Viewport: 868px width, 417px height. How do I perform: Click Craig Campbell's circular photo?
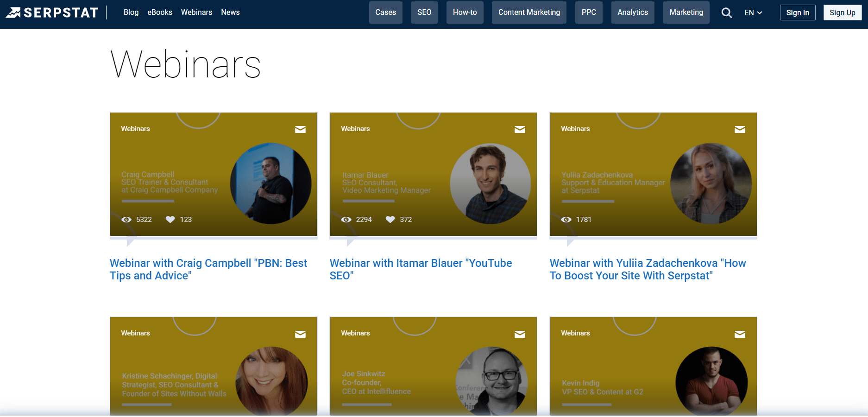[x=271, y=183]
